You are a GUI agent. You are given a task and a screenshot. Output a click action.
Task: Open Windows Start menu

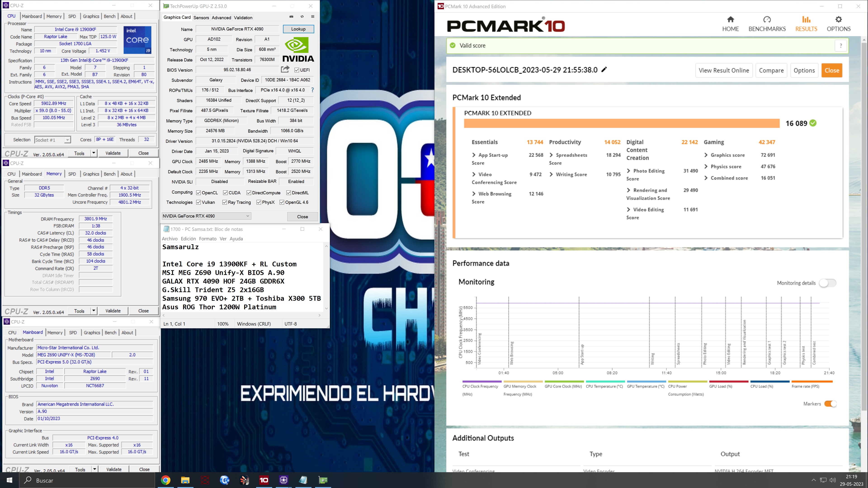click(x=9, y=480)
